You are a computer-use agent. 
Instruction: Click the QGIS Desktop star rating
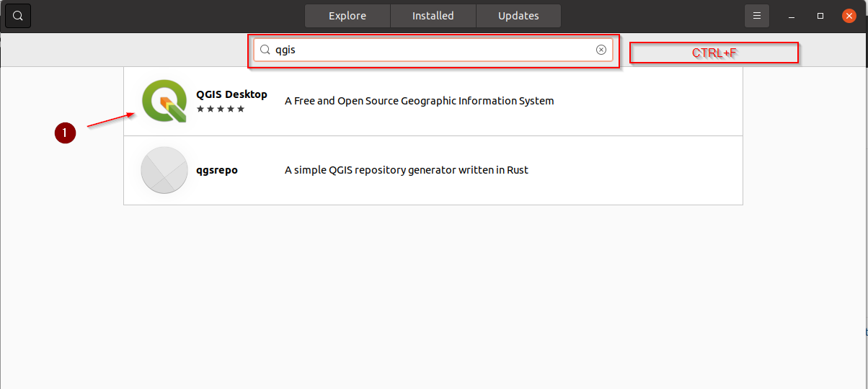click(221, 109)
